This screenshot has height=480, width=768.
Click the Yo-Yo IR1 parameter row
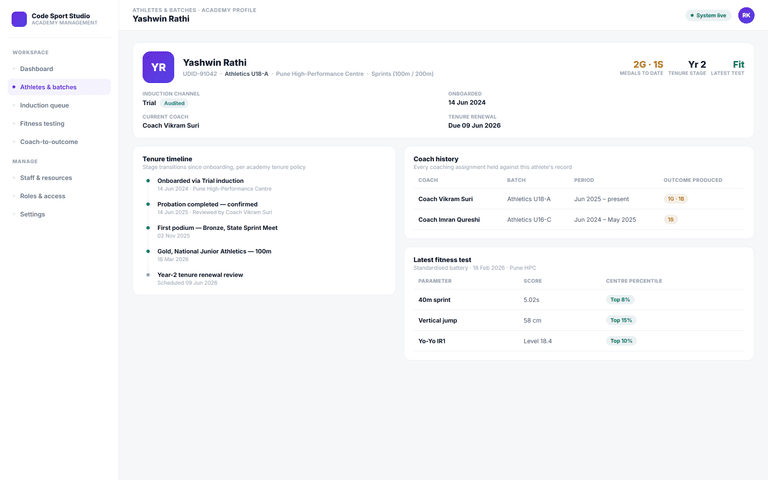(x=579, y=341)
